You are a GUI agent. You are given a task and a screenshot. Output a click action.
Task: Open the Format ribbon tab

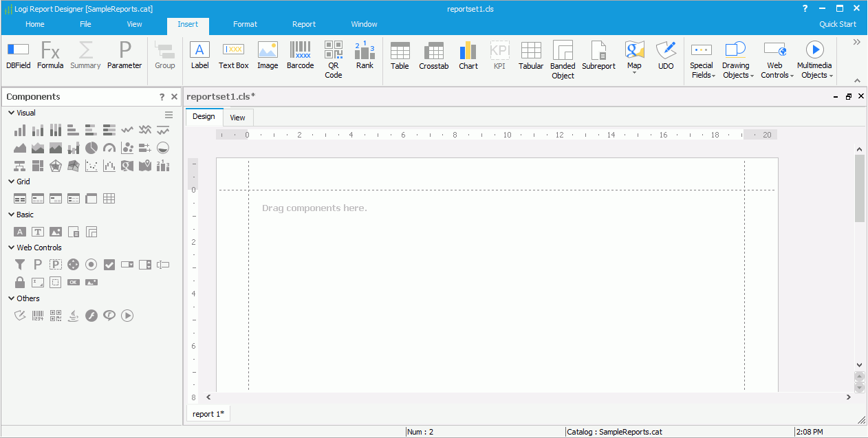click(x=245, y=24)
